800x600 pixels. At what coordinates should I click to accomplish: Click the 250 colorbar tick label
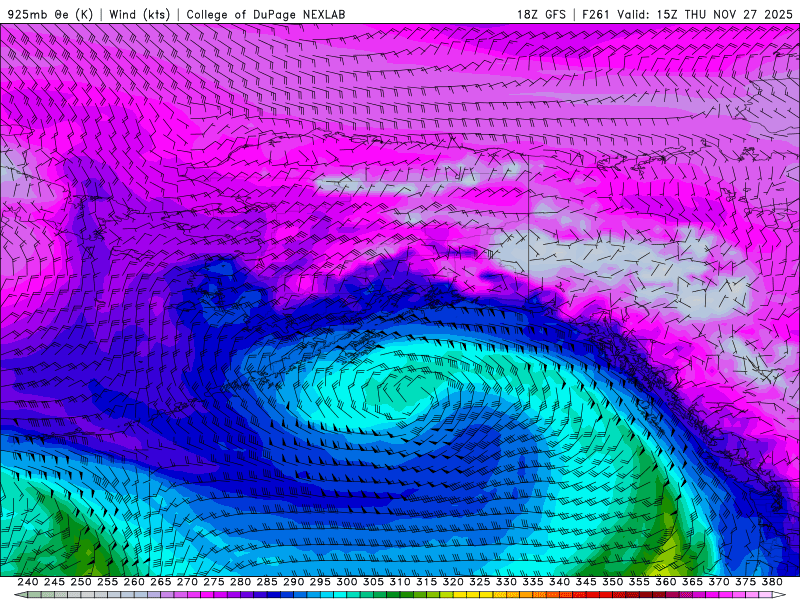(81, 582)
